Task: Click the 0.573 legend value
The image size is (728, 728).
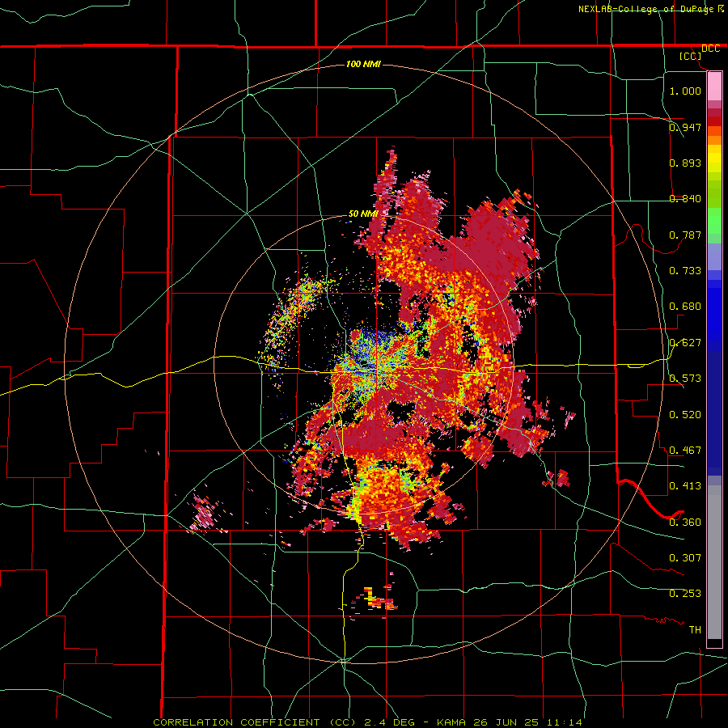Action: point(685,378)
